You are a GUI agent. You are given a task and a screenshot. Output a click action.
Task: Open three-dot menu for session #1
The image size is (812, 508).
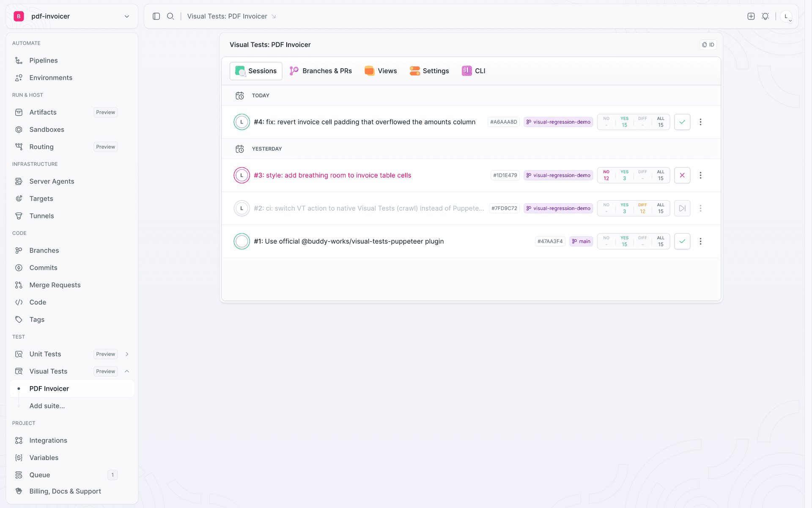(x=700, y=241)
